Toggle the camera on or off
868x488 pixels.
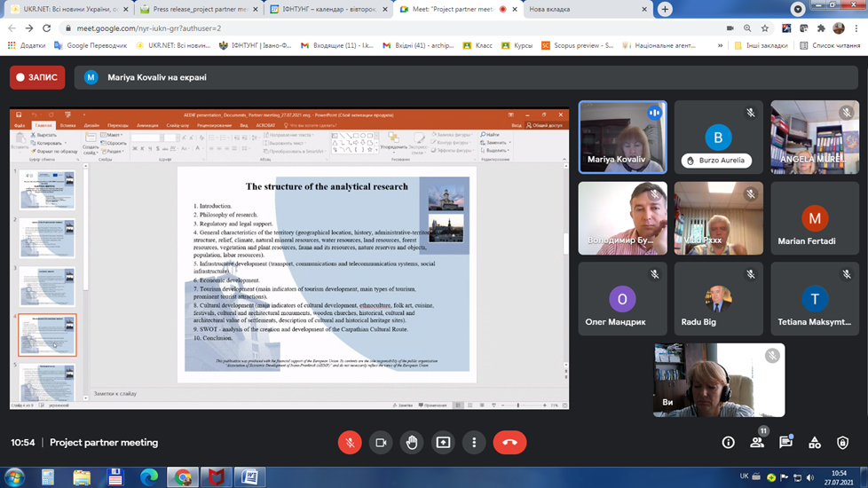(381, 443)
